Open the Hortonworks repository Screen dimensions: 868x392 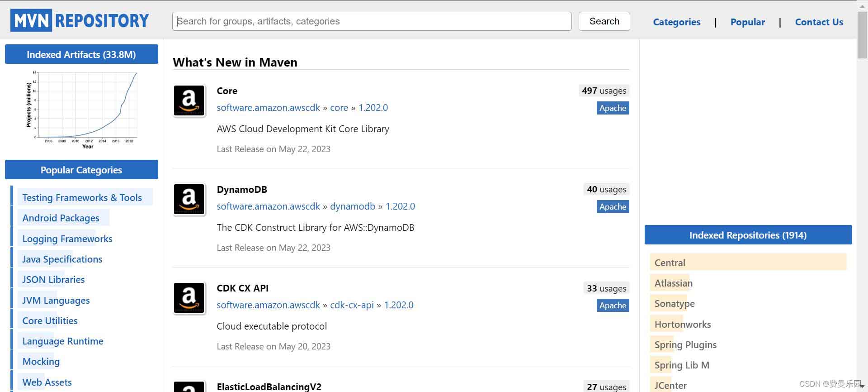click(x=683, y=324)
